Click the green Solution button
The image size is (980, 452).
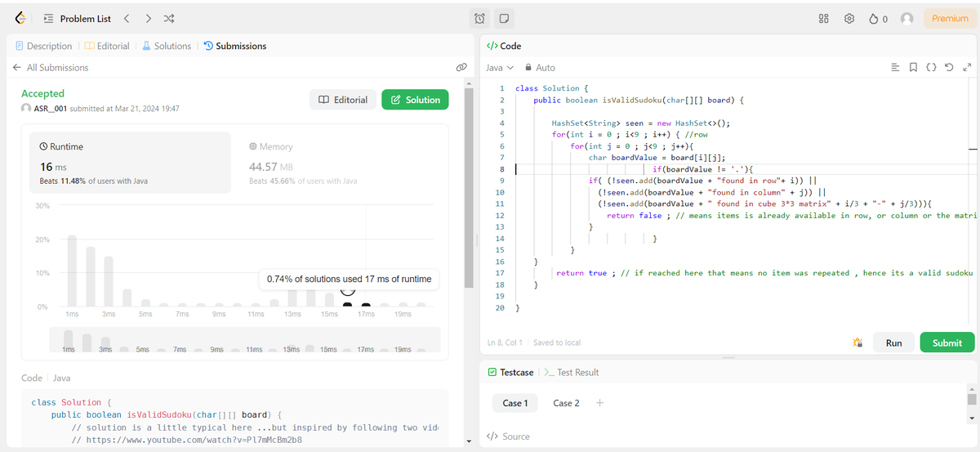(x=415, y=100)
